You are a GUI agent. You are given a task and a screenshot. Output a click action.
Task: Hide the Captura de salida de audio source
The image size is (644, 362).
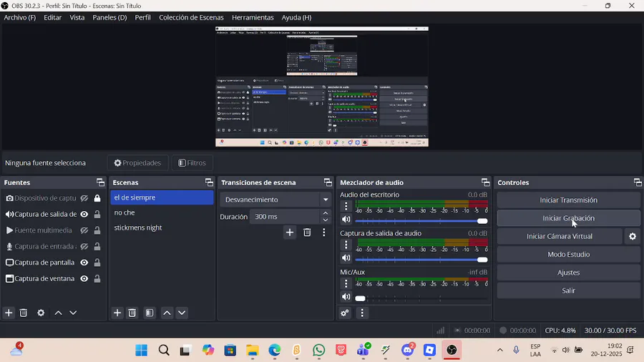(x=84, y=214)
